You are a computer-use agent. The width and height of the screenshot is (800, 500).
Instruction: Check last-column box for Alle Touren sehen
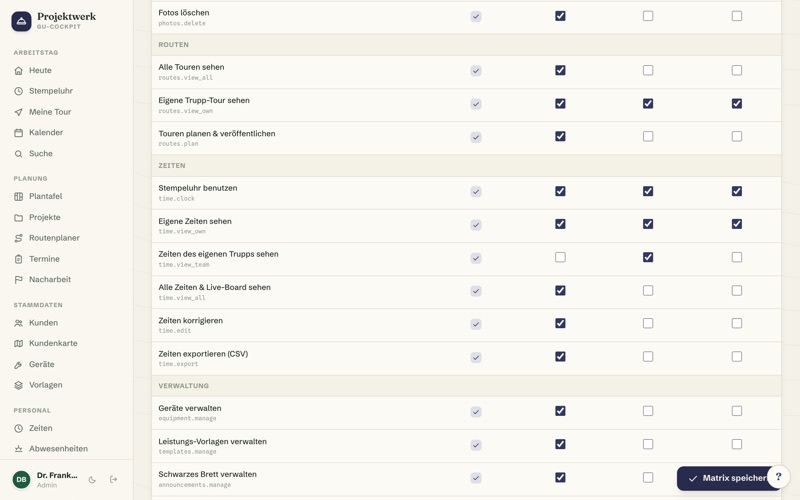click(737, 70)
